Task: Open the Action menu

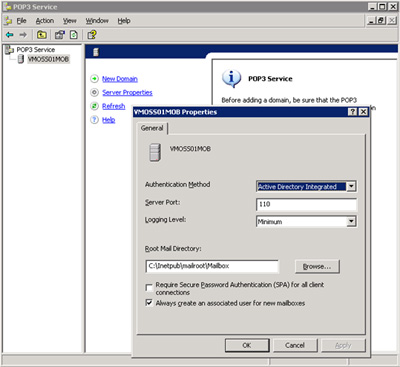Action: pyautogui.click(x=45, y=21)
